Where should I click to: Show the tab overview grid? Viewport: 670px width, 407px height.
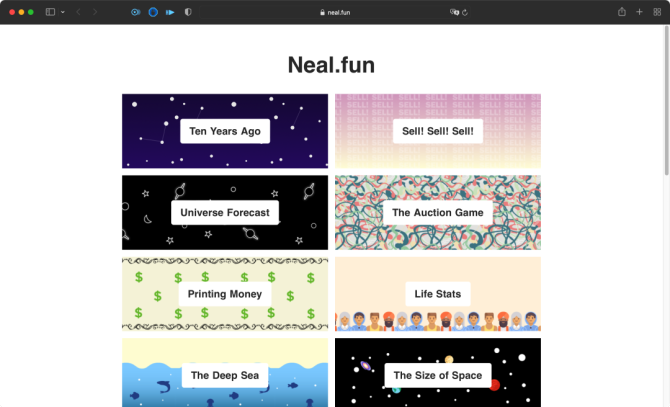point(657,12)
